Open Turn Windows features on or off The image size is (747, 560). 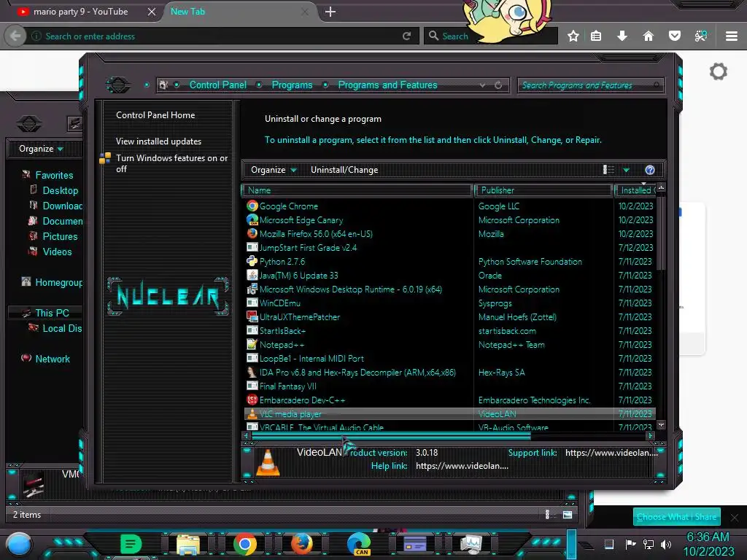tap(171, 163)
